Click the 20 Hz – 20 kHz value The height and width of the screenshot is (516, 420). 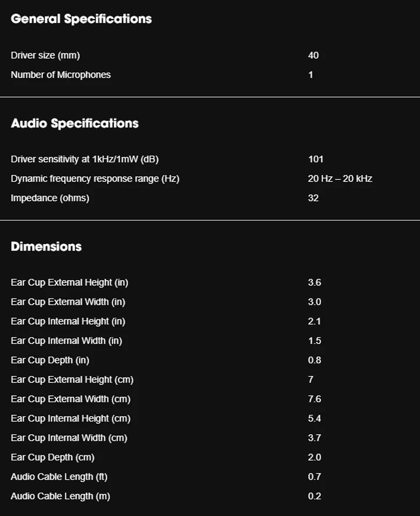(340, 179)
